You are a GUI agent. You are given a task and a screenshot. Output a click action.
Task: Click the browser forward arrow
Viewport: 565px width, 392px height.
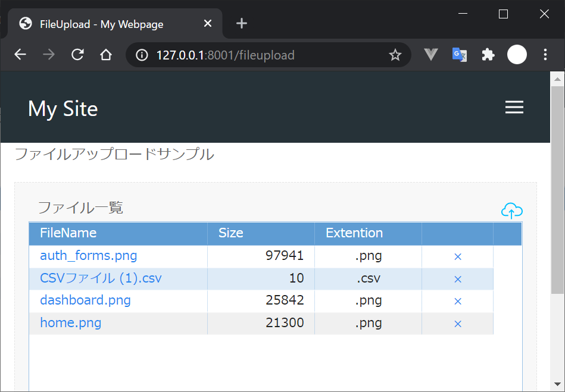coord(49,55)
